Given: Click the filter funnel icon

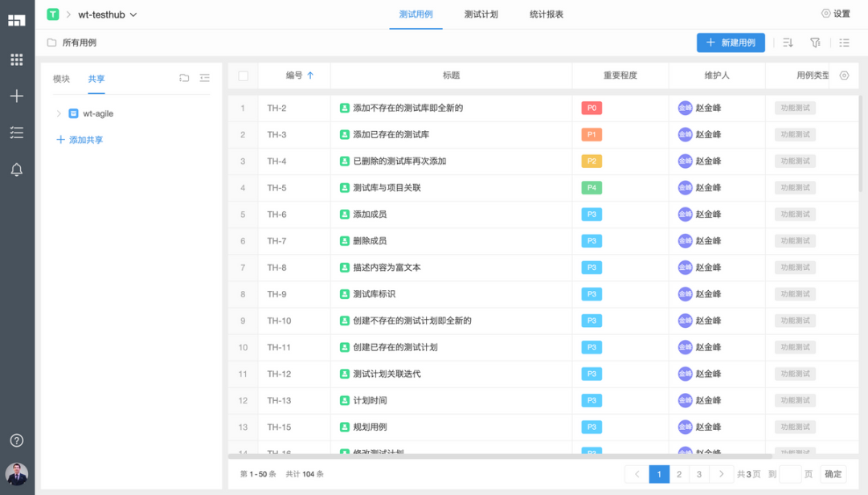Looking at the screenshot, I should [x=816, y=43].
